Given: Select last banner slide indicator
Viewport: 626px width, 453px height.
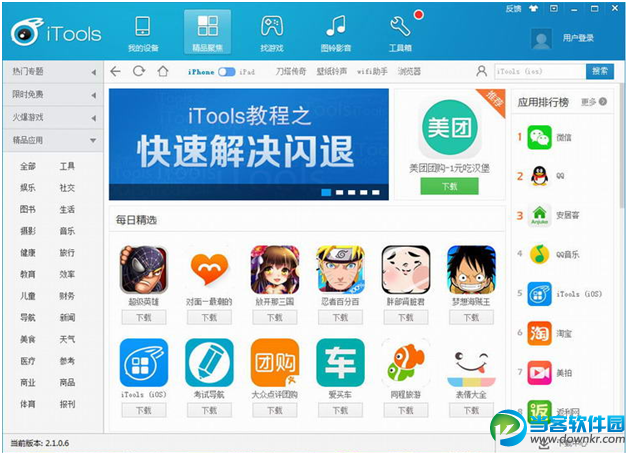Looking at the screenshot, I should [376, 192].
